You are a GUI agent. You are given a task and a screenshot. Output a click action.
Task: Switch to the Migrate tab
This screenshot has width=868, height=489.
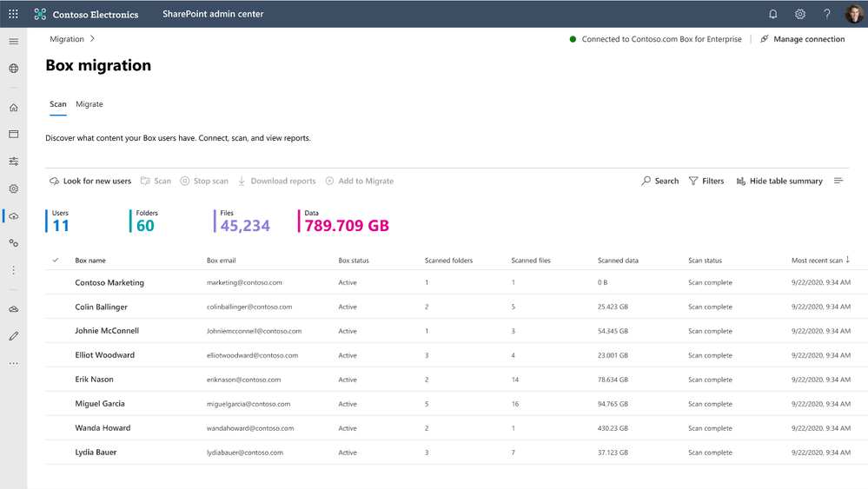click(89, 104)
